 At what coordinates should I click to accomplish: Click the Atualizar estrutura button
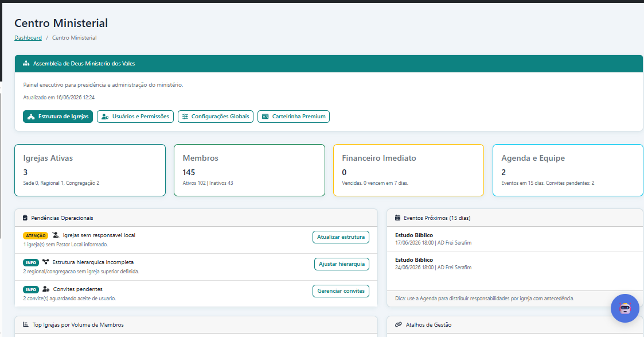341,237
